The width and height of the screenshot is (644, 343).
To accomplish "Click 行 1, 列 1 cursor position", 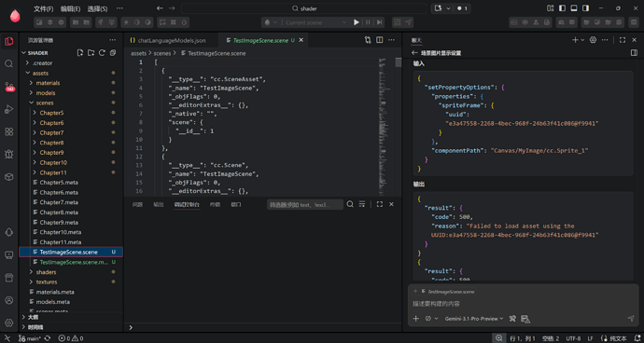I will pos(523,338).
